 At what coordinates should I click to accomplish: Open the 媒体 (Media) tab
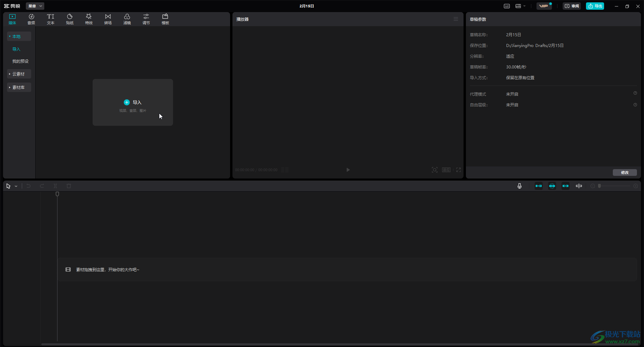pos(12,19)
